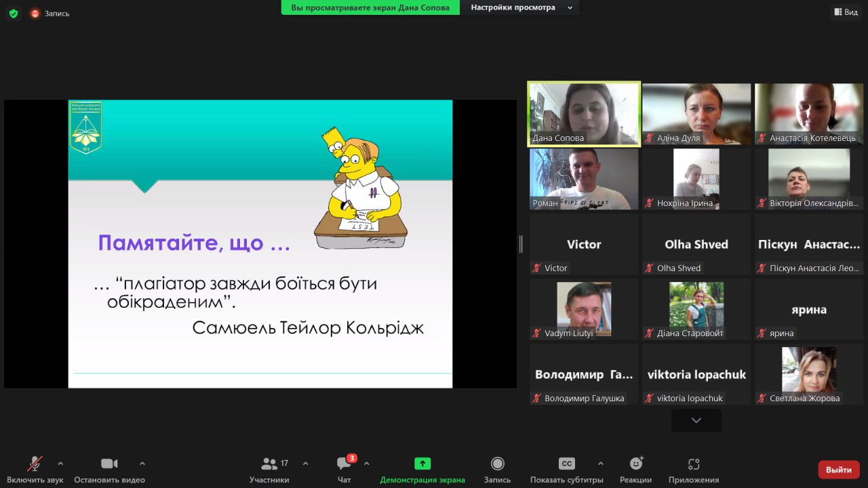Open the "Настройки просмотра" dropdown
Screen dimensions: 868x488
point(520,7)
